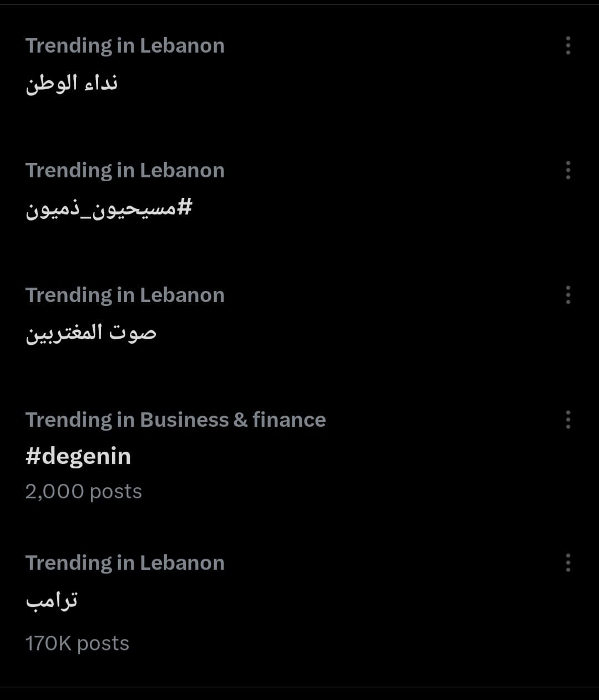Open more options for نداء الوطن trend
This screenshot has height=700, width=599.
point(568,45)
